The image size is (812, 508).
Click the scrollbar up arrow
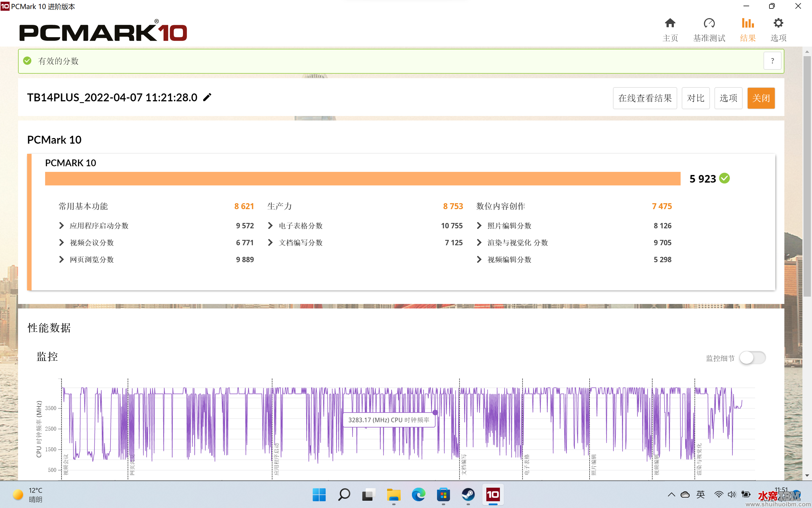807,52
